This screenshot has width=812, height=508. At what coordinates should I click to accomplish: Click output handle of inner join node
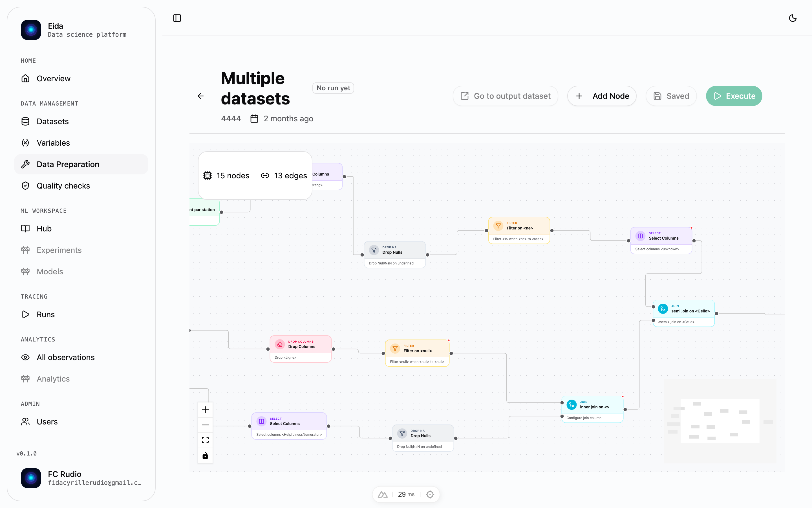(x=625, y=410)
